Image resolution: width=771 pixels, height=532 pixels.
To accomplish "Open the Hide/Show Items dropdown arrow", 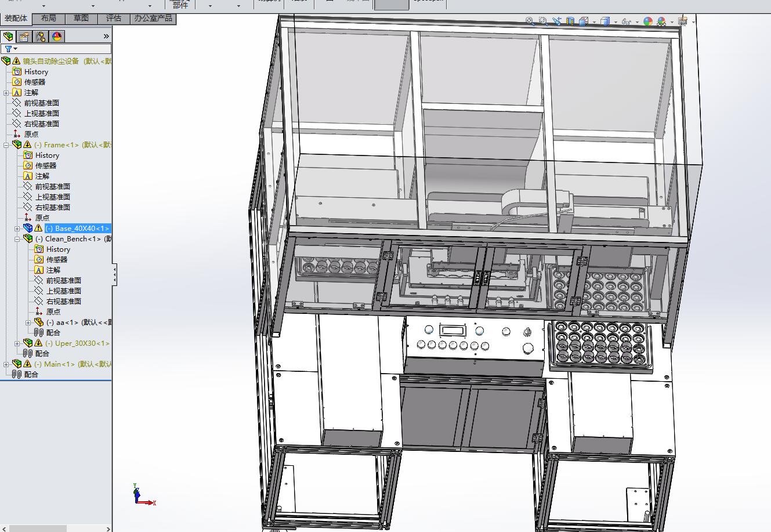I will tap(637, 22).
